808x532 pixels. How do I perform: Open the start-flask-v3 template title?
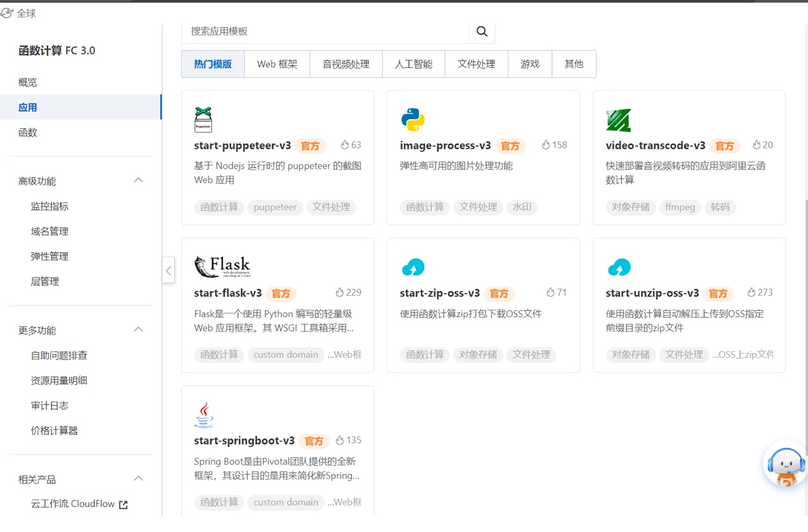pos(228,293)
